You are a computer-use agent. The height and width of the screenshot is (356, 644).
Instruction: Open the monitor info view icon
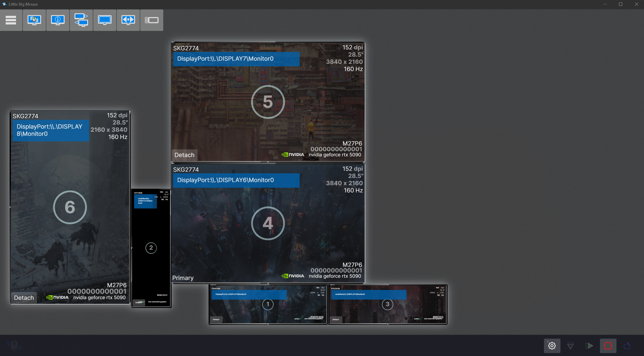coord(58,20)
